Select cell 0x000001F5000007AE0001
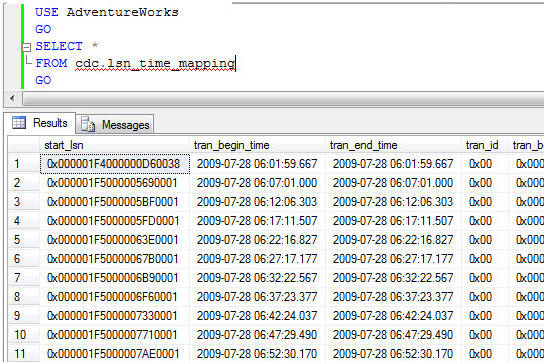Image resolution: width=546 pixels, height=364 pixels. click(x=115, y=354)
